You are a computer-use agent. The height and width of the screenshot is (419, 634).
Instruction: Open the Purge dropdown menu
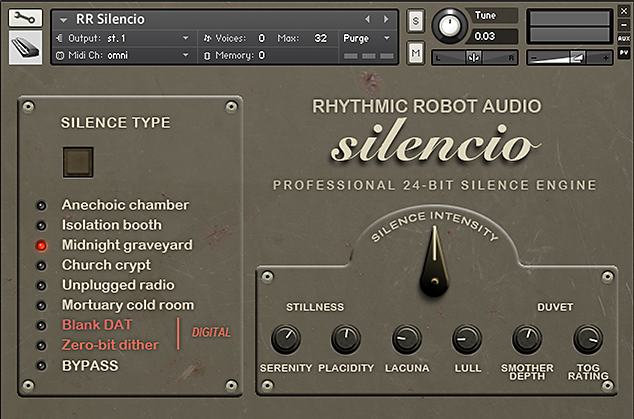[367, 38]
